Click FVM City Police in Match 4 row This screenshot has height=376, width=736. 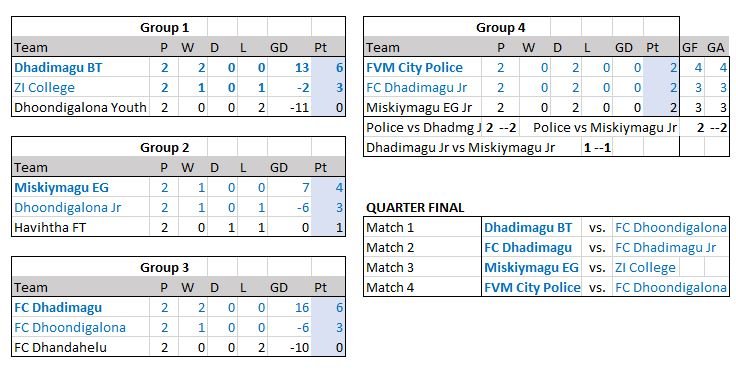point(532,287)
